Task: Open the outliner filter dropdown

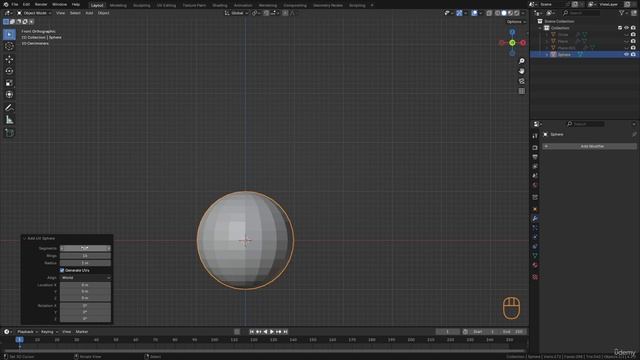Action: point(623,13)
